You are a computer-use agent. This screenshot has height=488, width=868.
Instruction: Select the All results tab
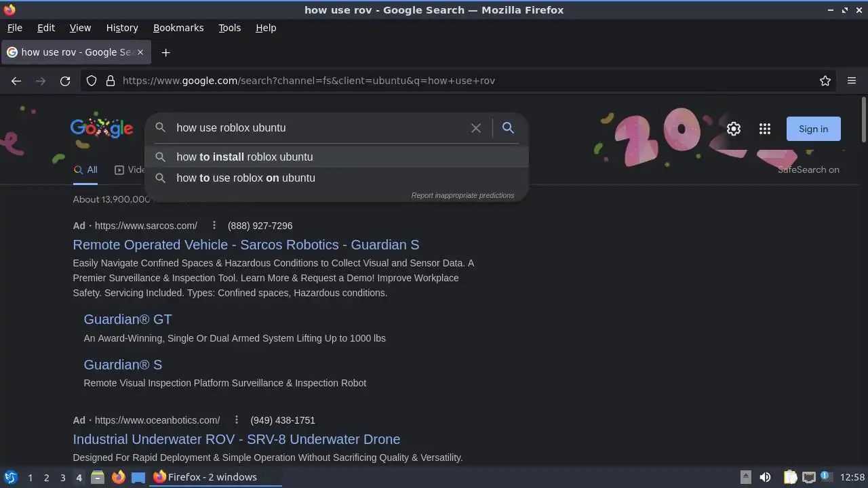86,170
